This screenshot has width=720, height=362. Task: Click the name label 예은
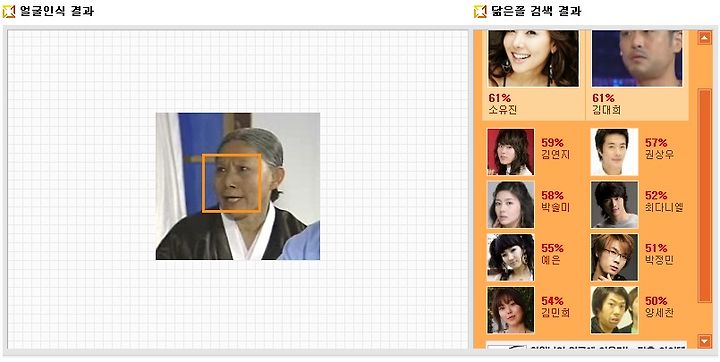(x=551, y=260)
